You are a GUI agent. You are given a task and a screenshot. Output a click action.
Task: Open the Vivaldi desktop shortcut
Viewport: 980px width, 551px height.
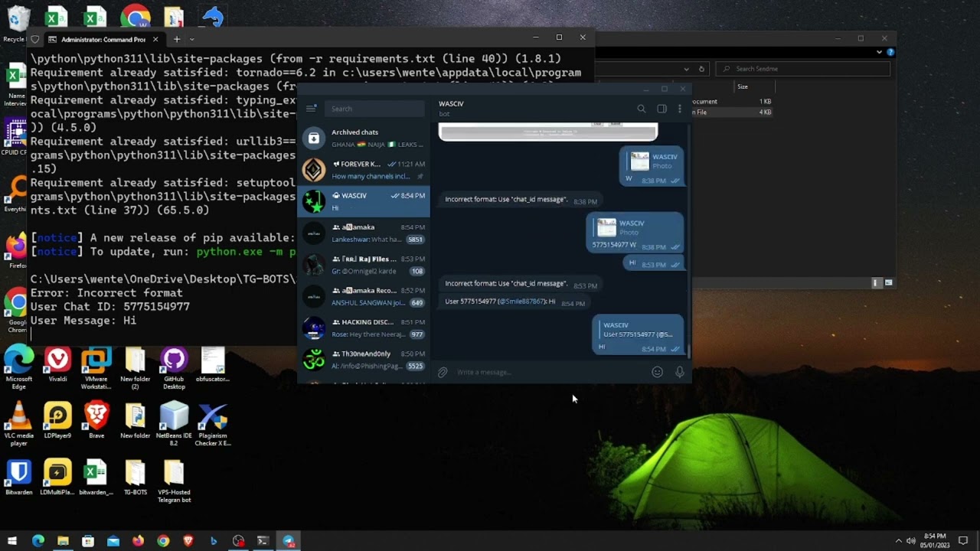point(57,364)
